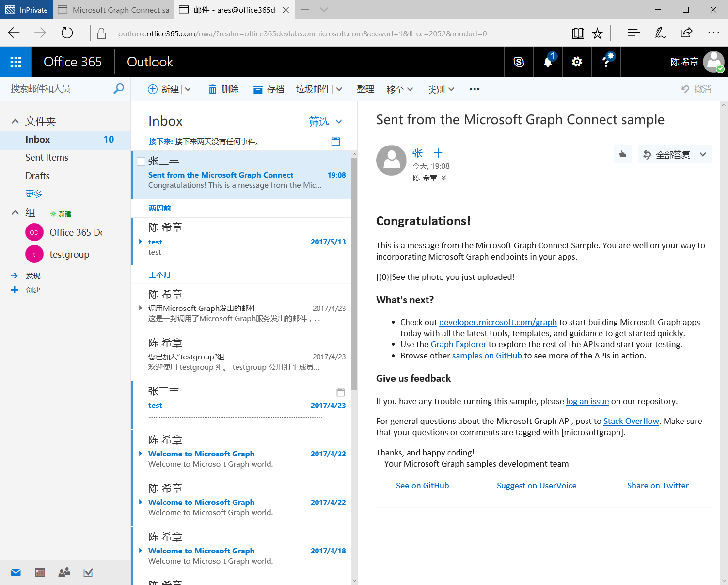Click the like thumbs-up on the message
This screenshot has width=728, height=585.
[623, 155]
